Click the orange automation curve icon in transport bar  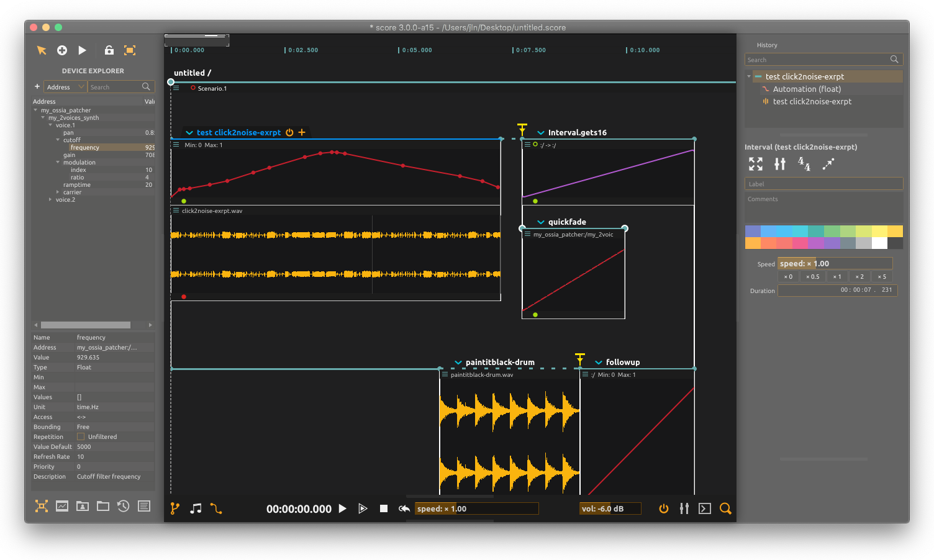click(x=216, y=508)
